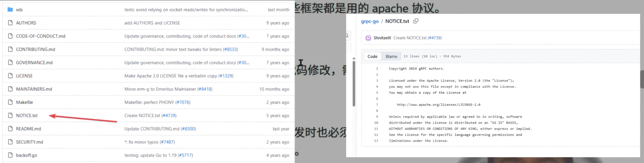Click the file icon beside MAINTAINERS.md
644x163 pixels.
(10, 89)
